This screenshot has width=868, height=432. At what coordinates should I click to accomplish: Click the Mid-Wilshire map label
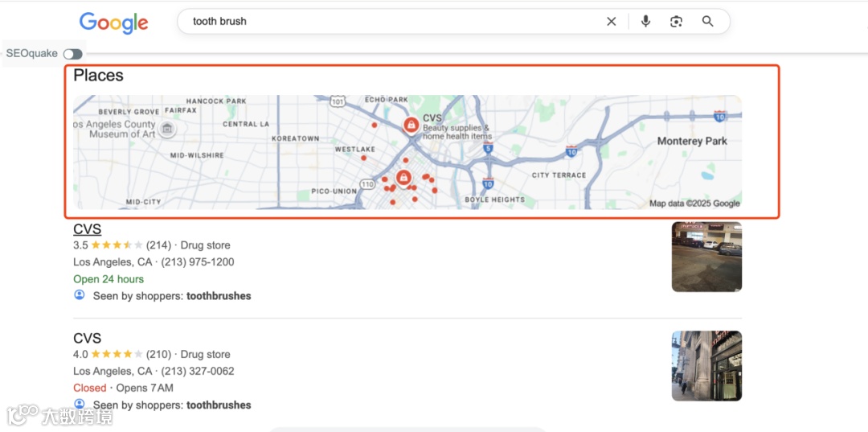197,155
